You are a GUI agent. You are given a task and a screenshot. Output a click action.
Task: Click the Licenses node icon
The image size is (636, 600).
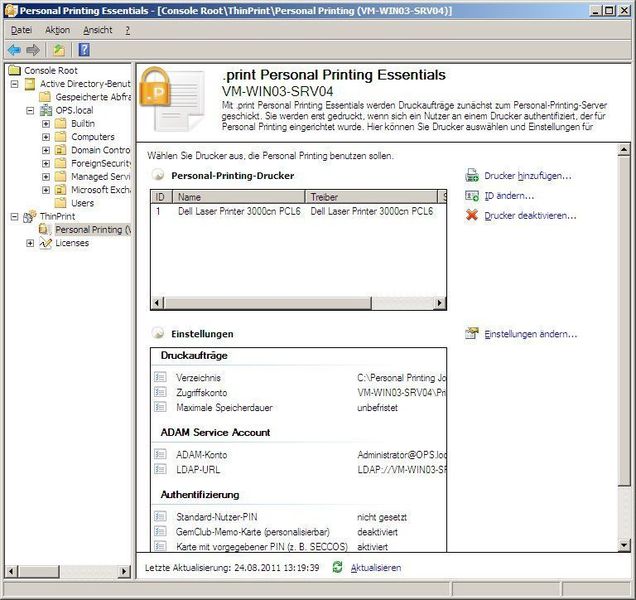click(45, 243)
